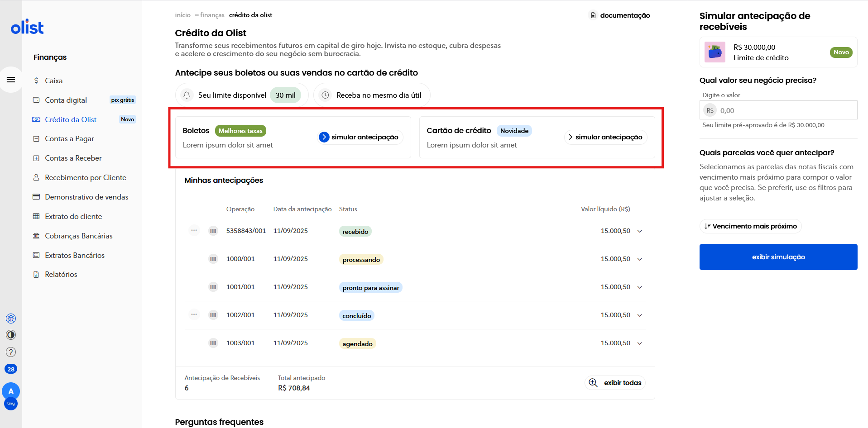Click the barcode icon for operation 1002/001

213,315
